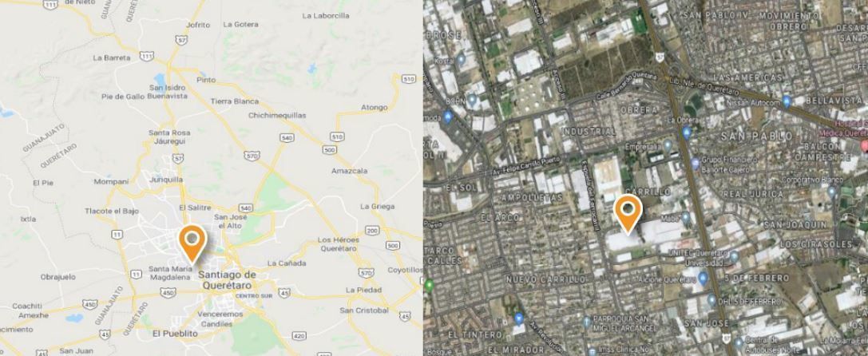Select the Corporativo Banco place marker

[831, 191]
